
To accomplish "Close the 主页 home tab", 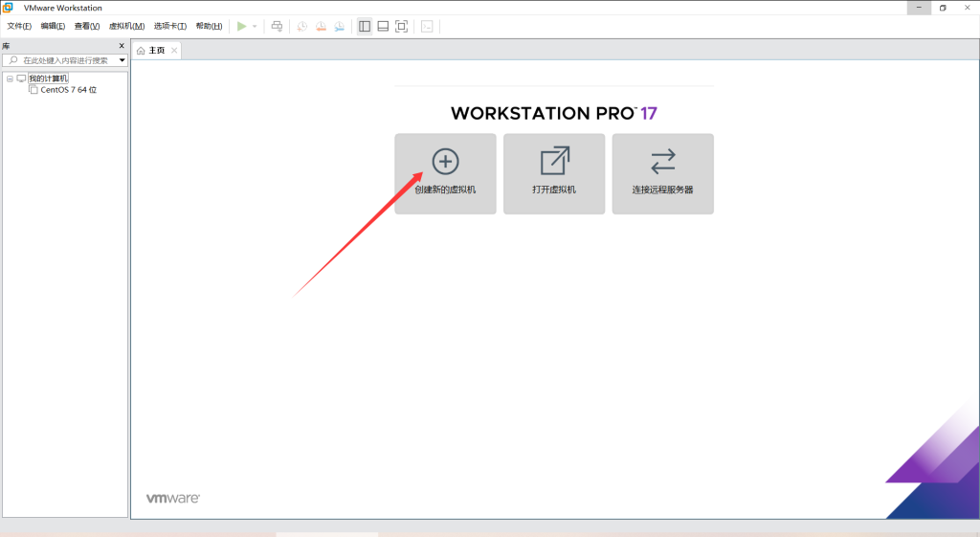I will [x=173, y=50].
